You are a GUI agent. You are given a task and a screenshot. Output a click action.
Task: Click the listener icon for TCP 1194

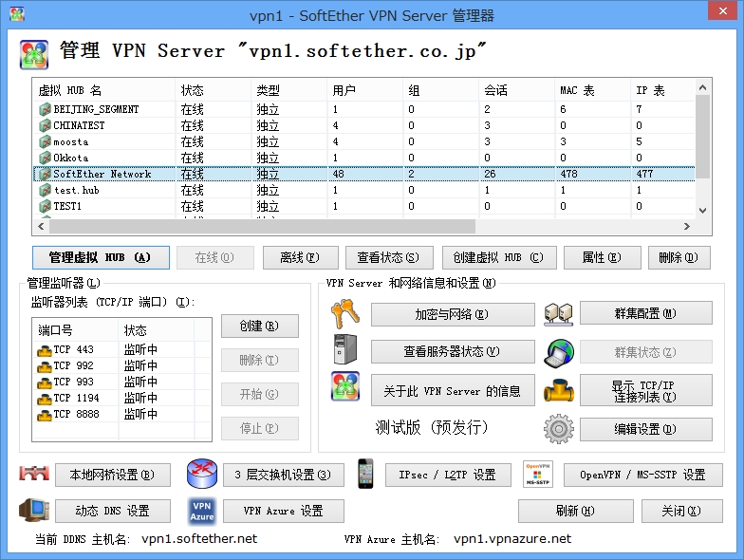pos(44,399)
